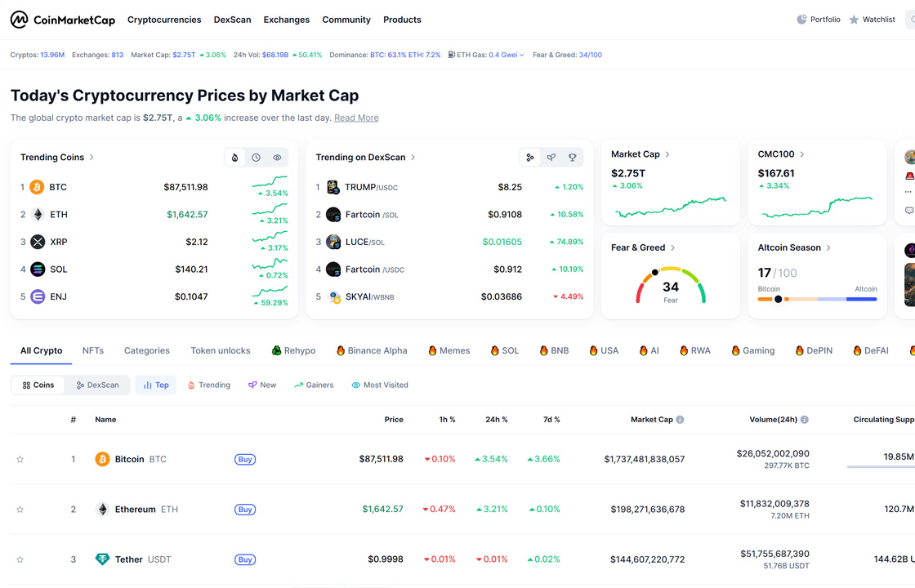Switch to DexScan view toggle
The height and width of the screenshot is (588, 915).
[97, 385]
